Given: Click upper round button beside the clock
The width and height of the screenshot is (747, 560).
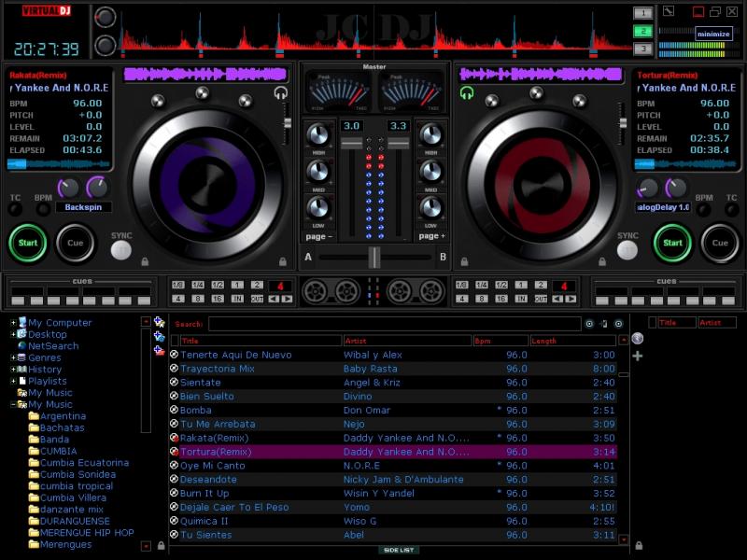Looking at the screenshot, I should click(x=105, y=18).
